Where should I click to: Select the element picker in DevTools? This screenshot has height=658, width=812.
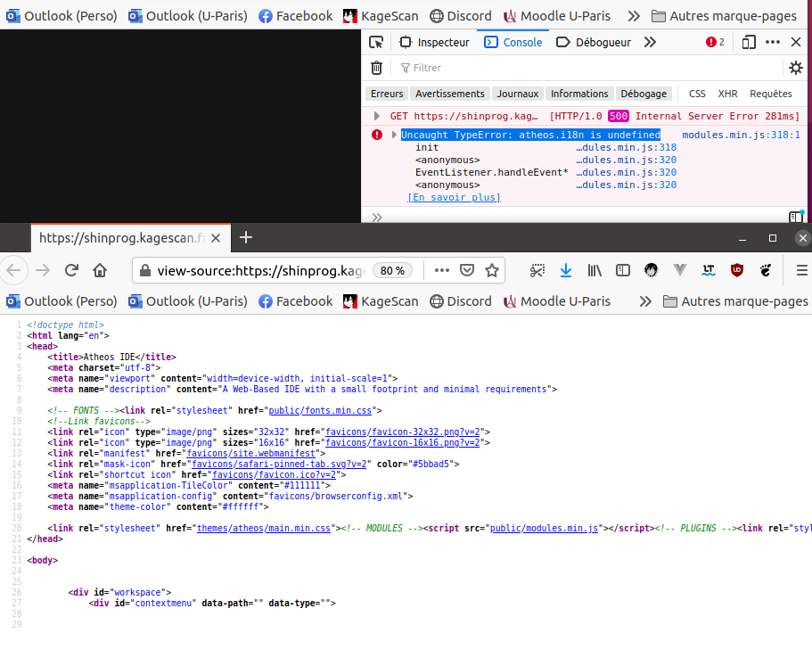click(375, 41)
